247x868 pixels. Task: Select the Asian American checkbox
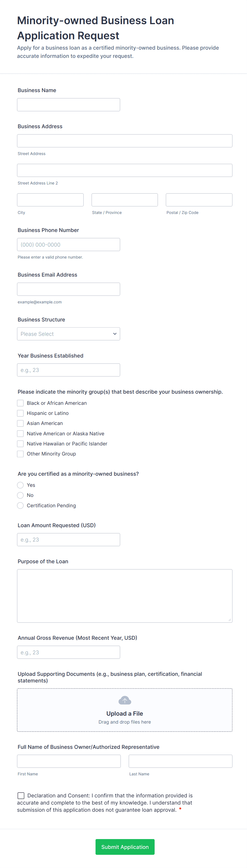(x=20, y=423)
